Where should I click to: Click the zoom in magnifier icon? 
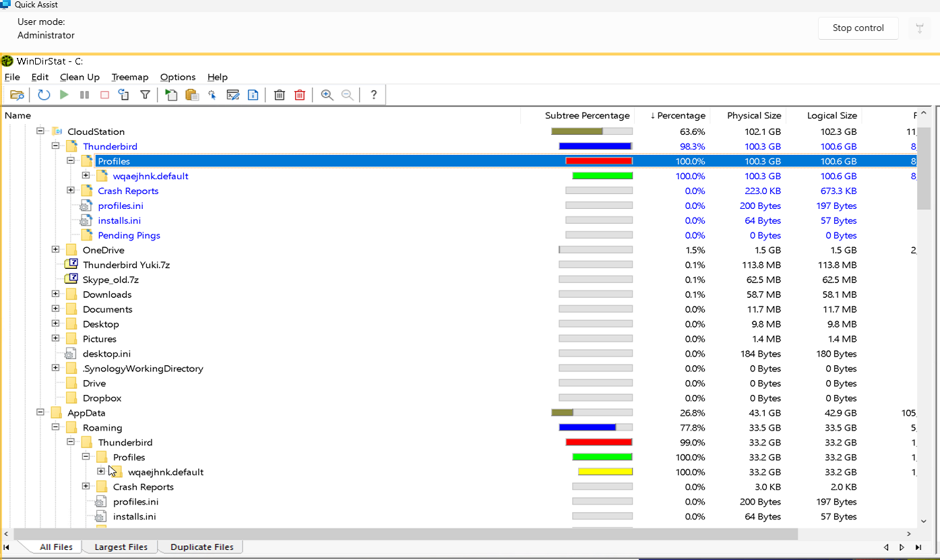click(x=327, y=95)
